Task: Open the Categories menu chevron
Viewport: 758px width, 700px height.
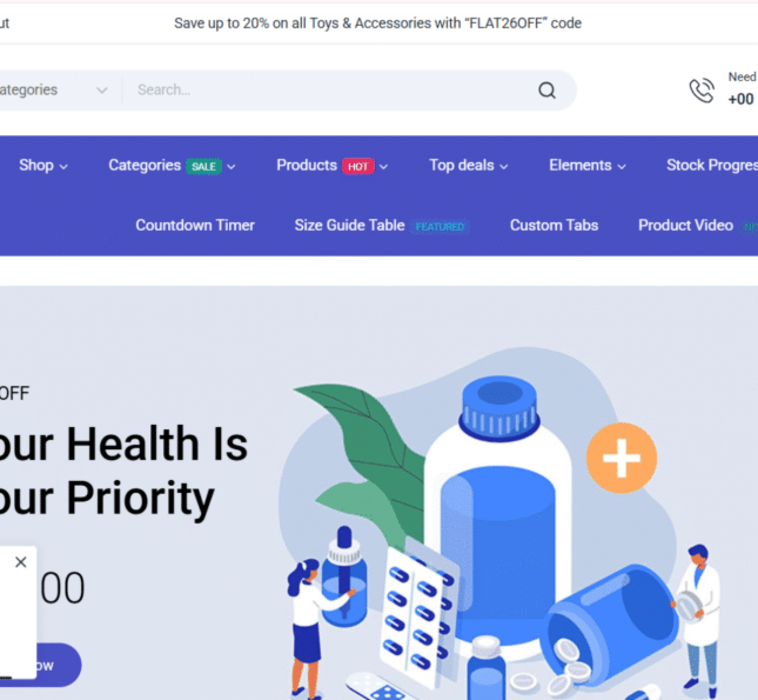Action: pyautogui.click(x=231, y=167)
